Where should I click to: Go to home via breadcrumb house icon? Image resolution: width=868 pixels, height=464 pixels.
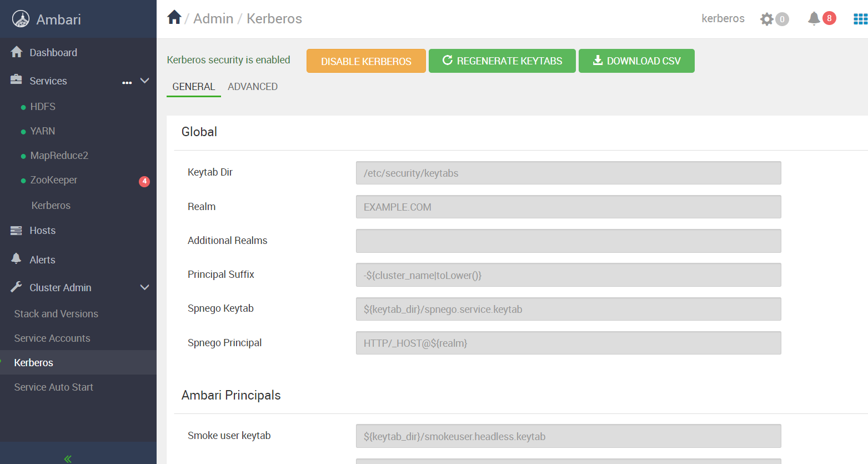pos(174,17)
